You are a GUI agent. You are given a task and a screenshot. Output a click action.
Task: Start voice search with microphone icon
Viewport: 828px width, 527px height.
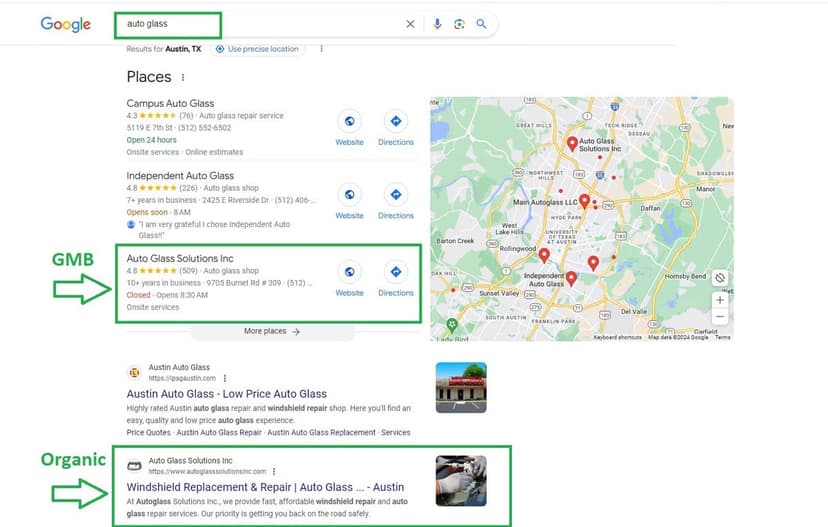tap(437, 24)
